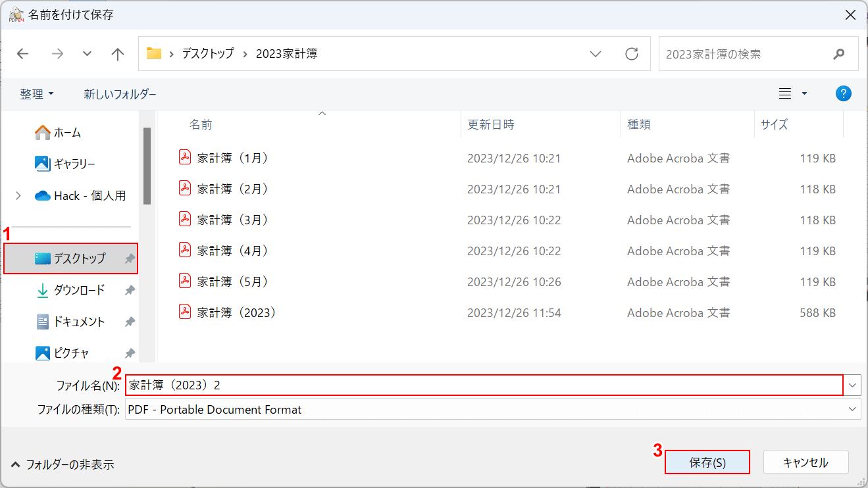Open view options dropdown arrow
The height and width of the screenshot is (488, 868).
click(x=804, y=94)
